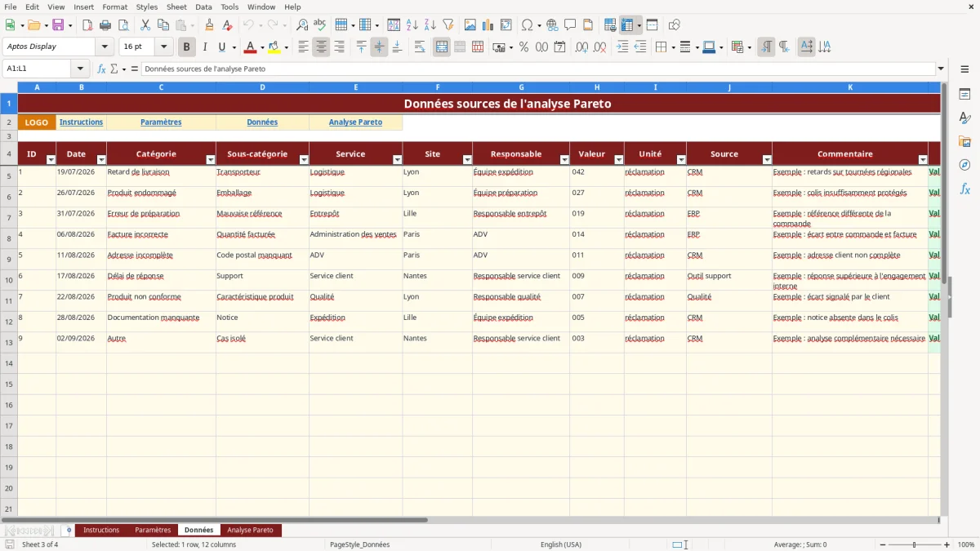Click the Sort Ascending icon
The width and height of the screenshot is (980, 551).
point(412,25)
